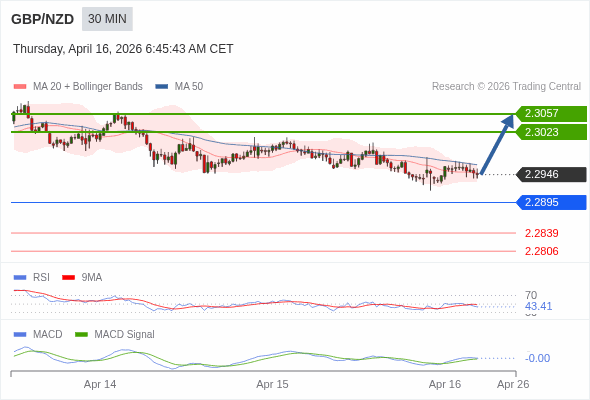Click the MA 20 + Bollinger Bands legend swatch

pos(20,87)
